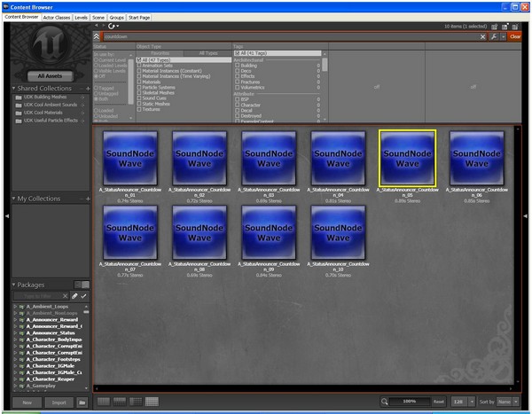Collapse the filter panel with double chevron
532x414 pixels.
pyautogui.click(x=97, y=36)
